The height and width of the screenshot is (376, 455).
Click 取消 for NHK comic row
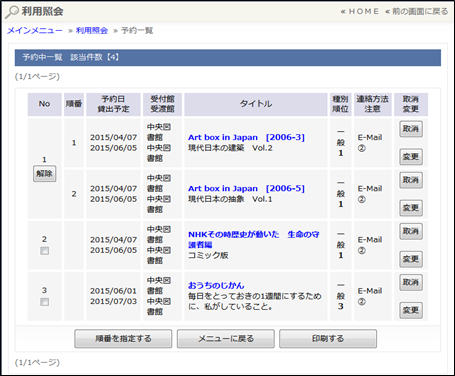(411, 231)
